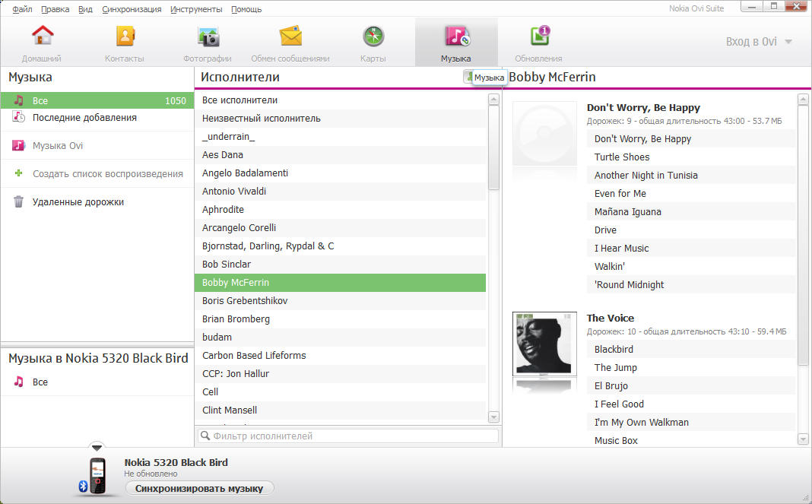Viewport: 812px width, 504px height.
Task: Click the magnifier icon in artist filter
Action: coord(205,436)
